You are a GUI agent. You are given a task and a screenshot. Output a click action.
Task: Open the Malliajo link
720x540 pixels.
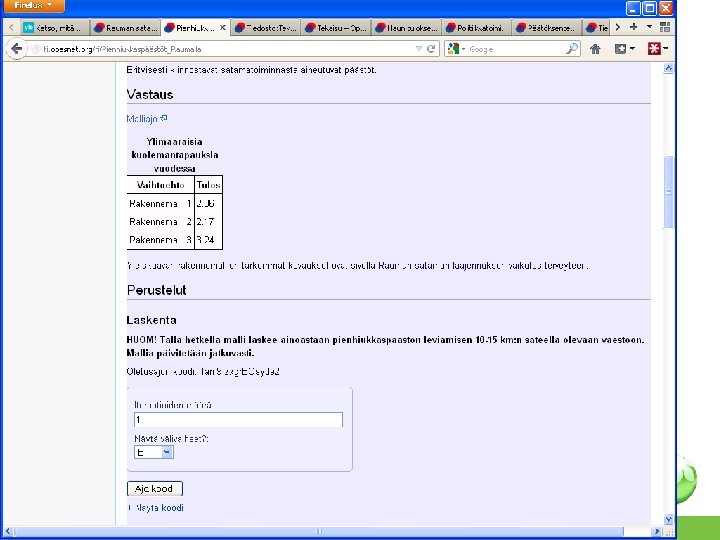(x=146, y=118)
